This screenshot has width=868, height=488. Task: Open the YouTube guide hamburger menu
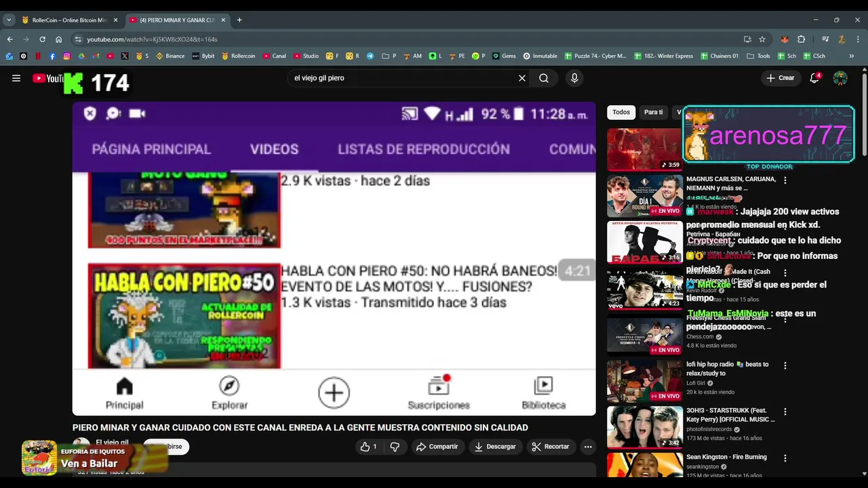(x=16, y=78)
